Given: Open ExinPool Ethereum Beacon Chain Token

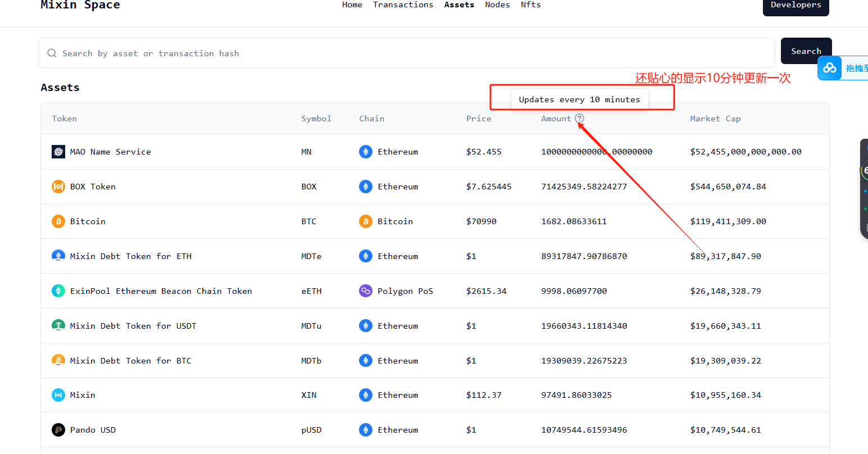Looking at the screenshot, I should 161,291.
